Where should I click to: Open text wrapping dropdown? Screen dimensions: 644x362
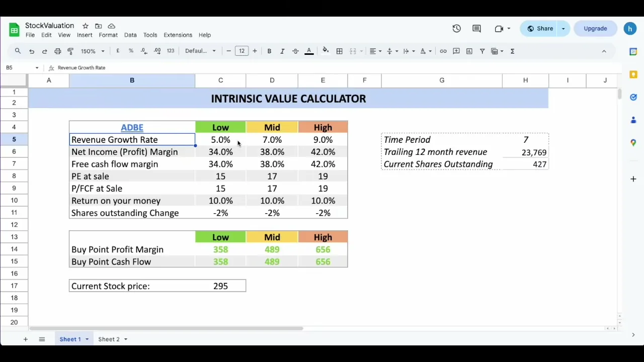409,51
